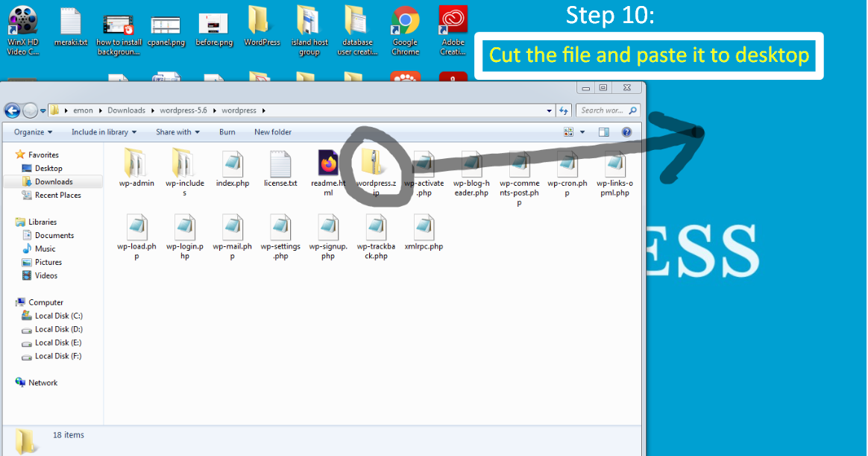Select the wp-cron.php file
This screenshot has width=868, height=456.
(567, 172)
